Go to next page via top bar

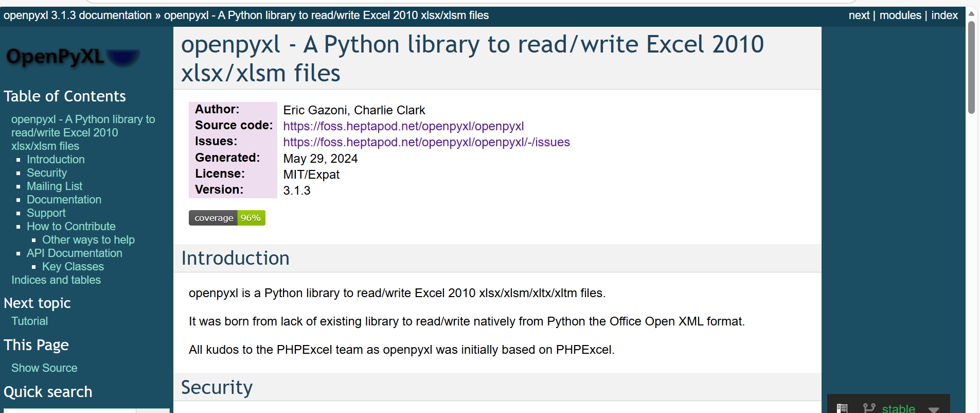(x=859, y=15)
